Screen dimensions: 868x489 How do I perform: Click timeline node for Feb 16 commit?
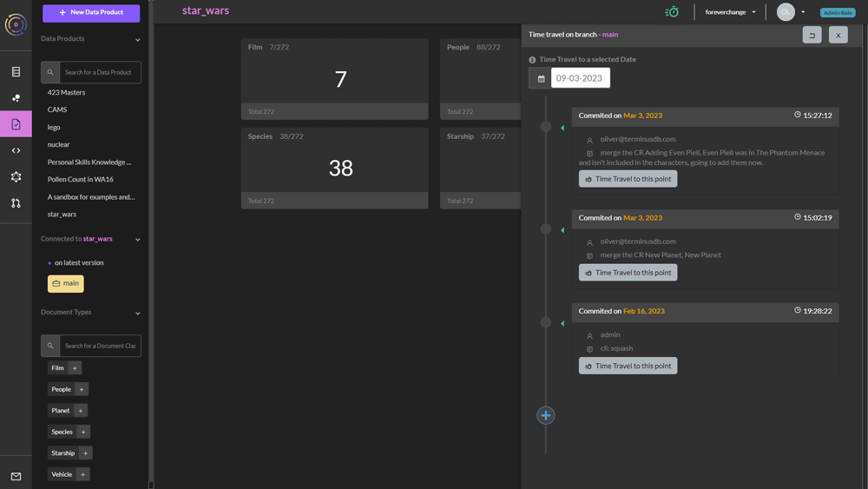[x=546, y=322]
